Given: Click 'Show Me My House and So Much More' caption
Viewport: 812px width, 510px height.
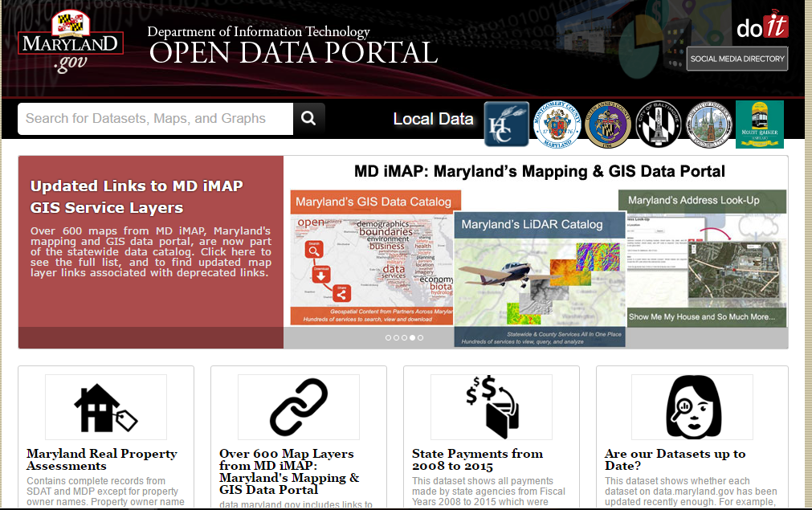Looking at the screenshot, I should pyautogui.click(x=702, y=317).
